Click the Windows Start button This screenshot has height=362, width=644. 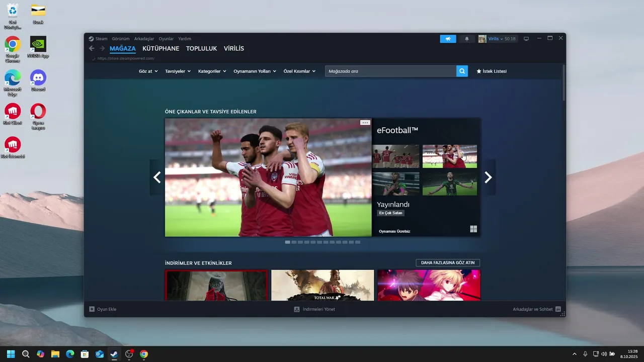pyautogui.click(x=11, y=354)
